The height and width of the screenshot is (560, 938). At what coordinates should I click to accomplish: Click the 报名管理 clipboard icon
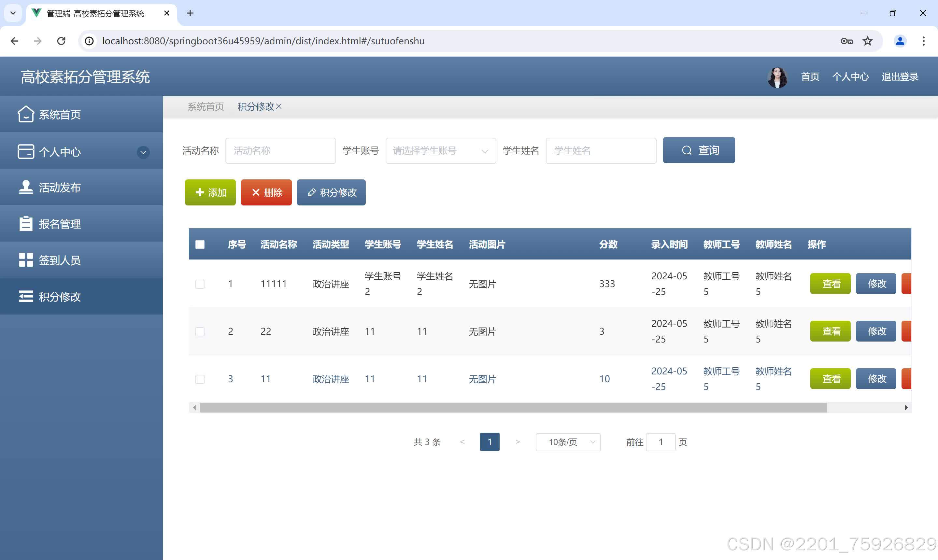(26, 223)
